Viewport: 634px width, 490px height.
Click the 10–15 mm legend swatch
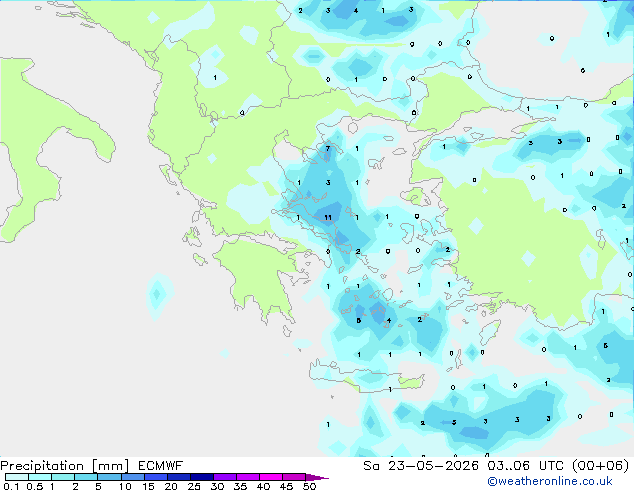(x=132, y=477)
